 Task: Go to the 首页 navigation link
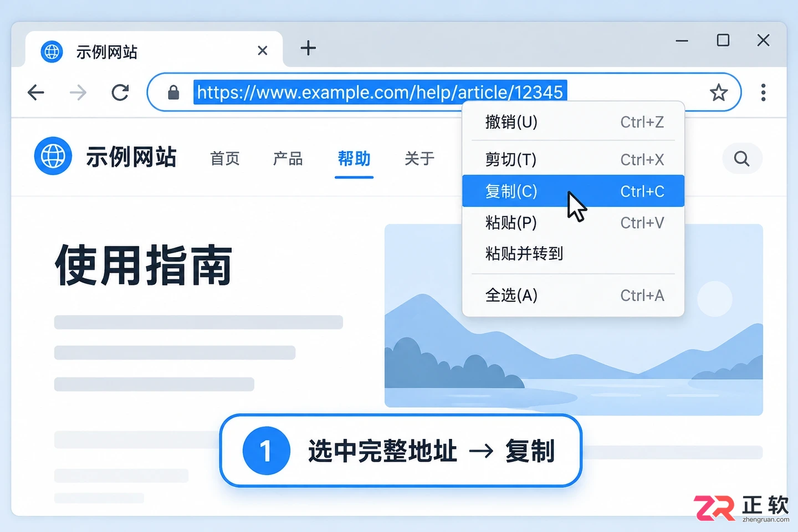[x=225, y=159]
